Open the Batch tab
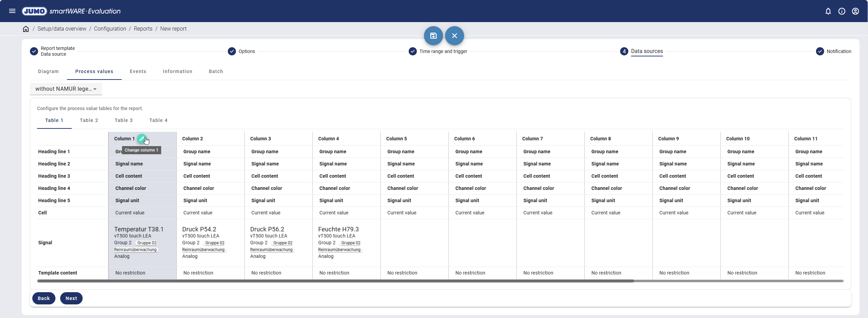 pyautogui.click(x=216, y=71)
